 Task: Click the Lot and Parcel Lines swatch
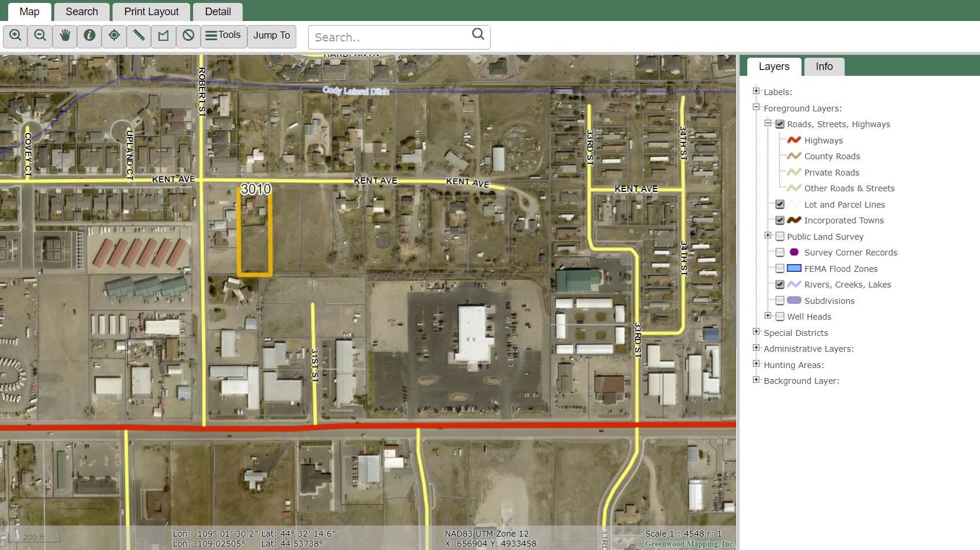[794, 204]
